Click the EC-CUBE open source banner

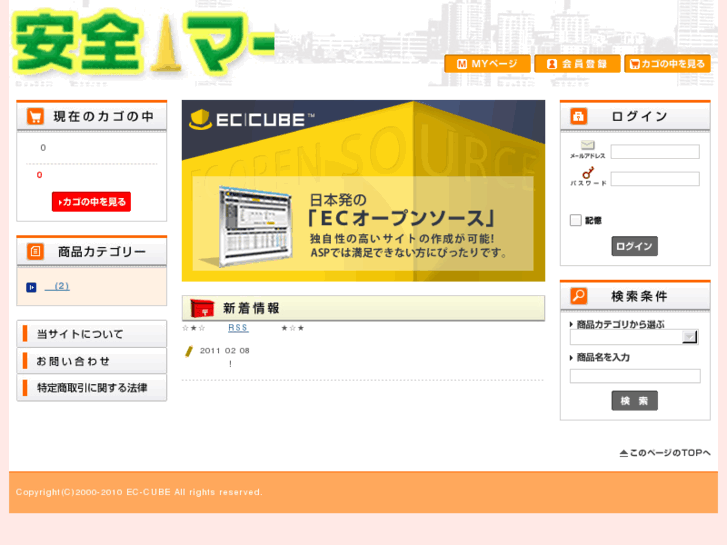coord(363,191)
